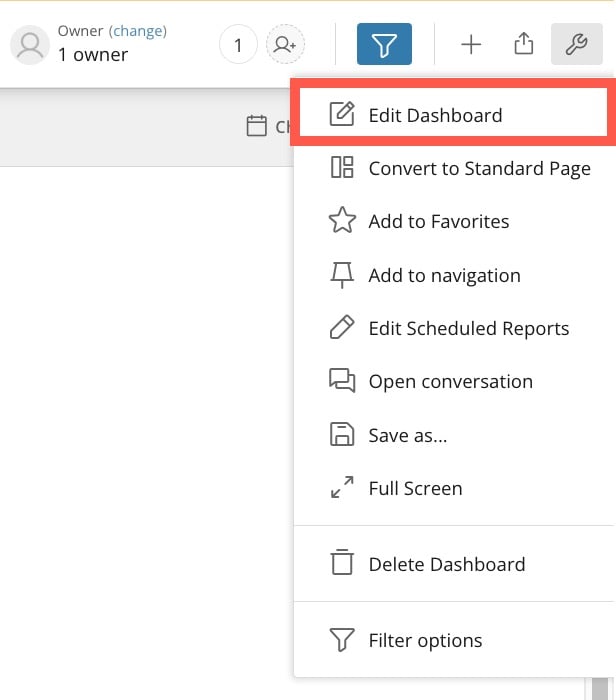Choose Save as... option

(454, 435)
